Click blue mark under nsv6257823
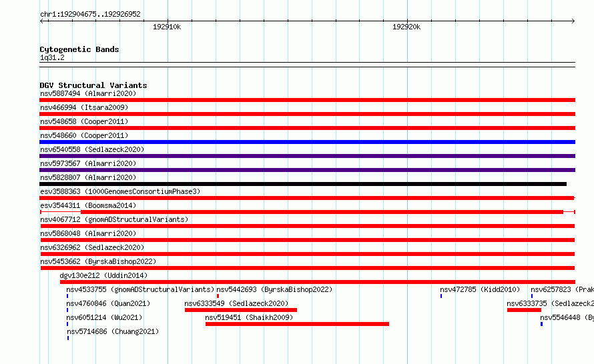 click(x=532, y=296)
